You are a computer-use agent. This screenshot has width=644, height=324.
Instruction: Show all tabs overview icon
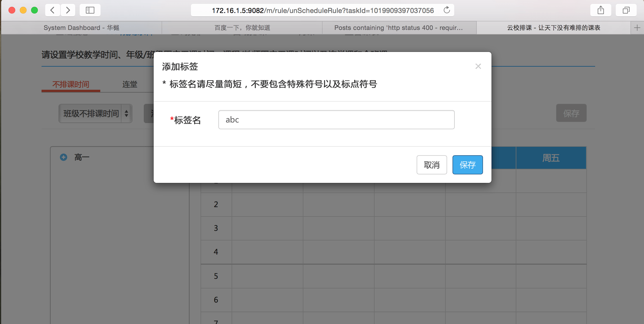(x=626, y=10)
